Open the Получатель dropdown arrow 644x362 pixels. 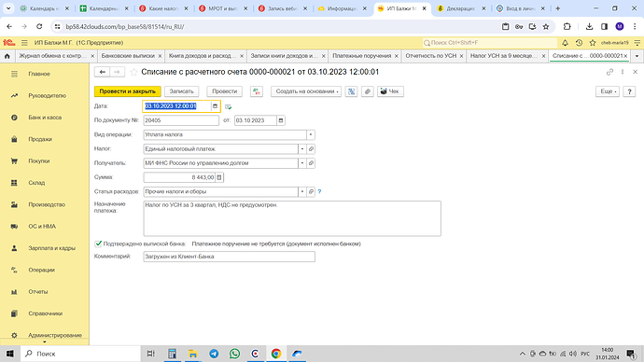tap(302, 163)
